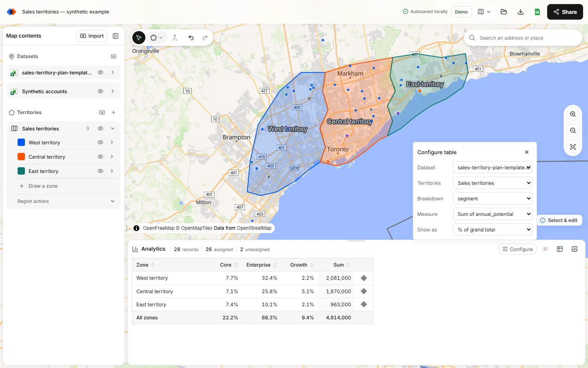Click the blue West territory color swatch
This screenshot has width=588, height=368.
[21, 143]
